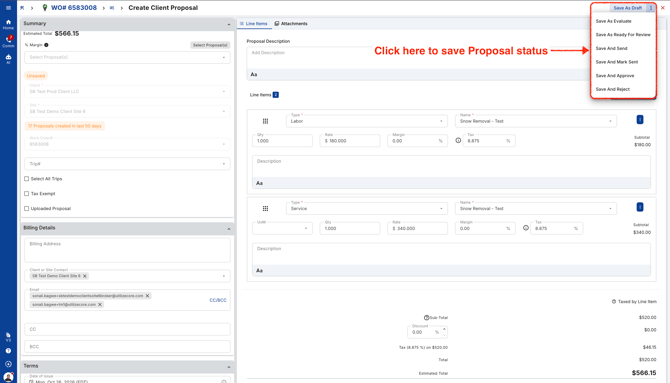Switch to the Attachments tab
Viewport: 670px width, 383px height.
click(x=291, y=24)
